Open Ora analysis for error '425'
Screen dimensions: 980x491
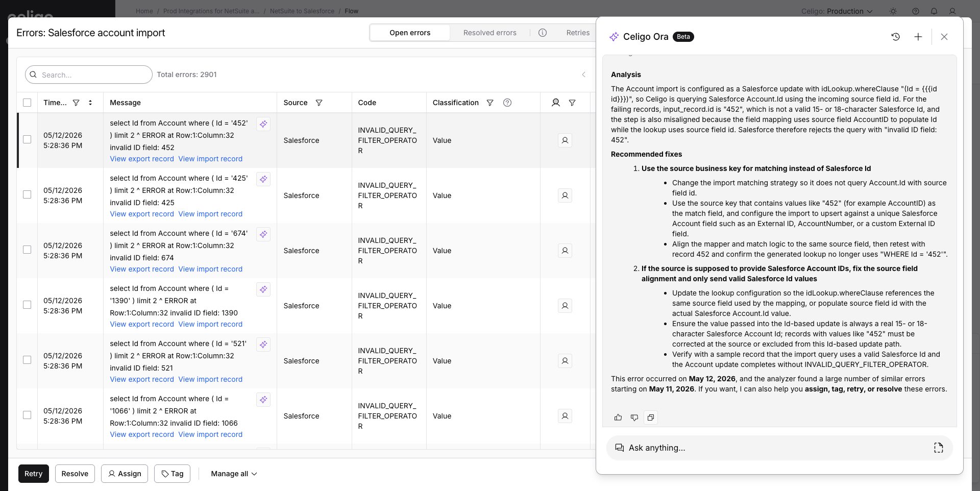[263, 179]
